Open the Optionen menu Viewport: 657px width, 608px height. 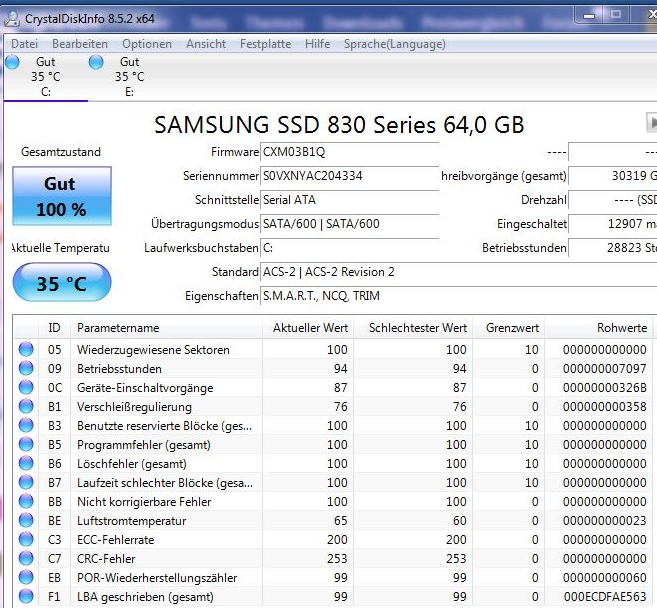coord(147,44)
